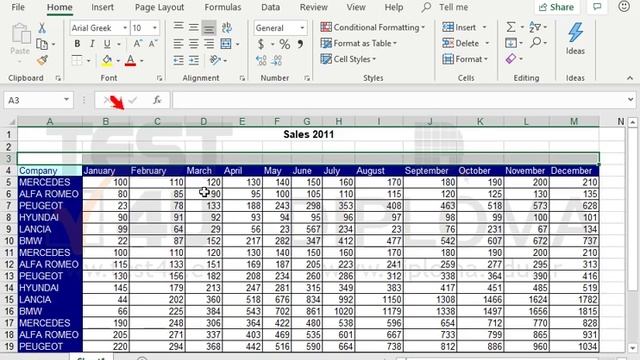Viewport: 640px width, 360px height.
Task: Toggle Italic formatting
Action: (x=92, y=44)
